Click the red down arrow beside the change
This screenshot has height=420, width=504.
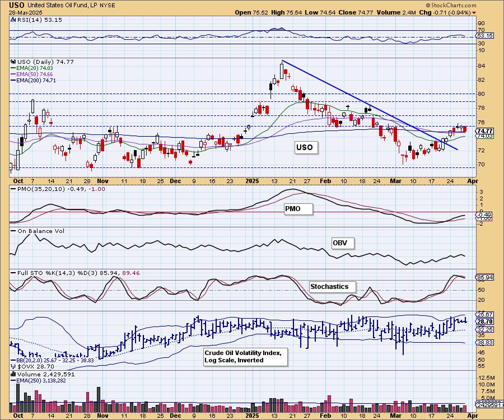(474, 13)
